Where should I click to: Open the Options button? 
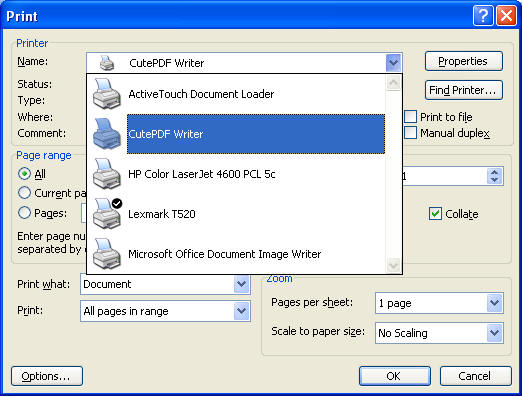point(47,376)
